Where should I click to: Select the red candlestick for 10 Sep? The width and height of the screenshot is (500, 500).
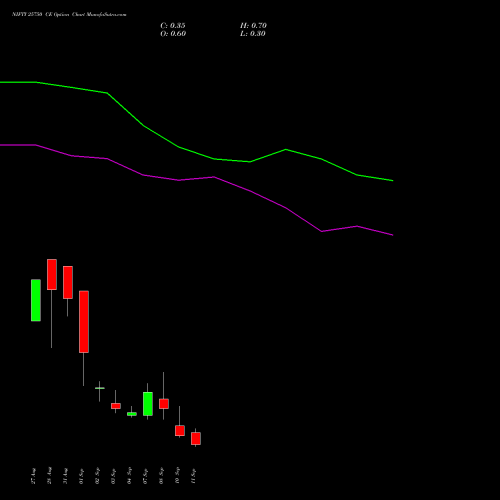coord(180,431)
